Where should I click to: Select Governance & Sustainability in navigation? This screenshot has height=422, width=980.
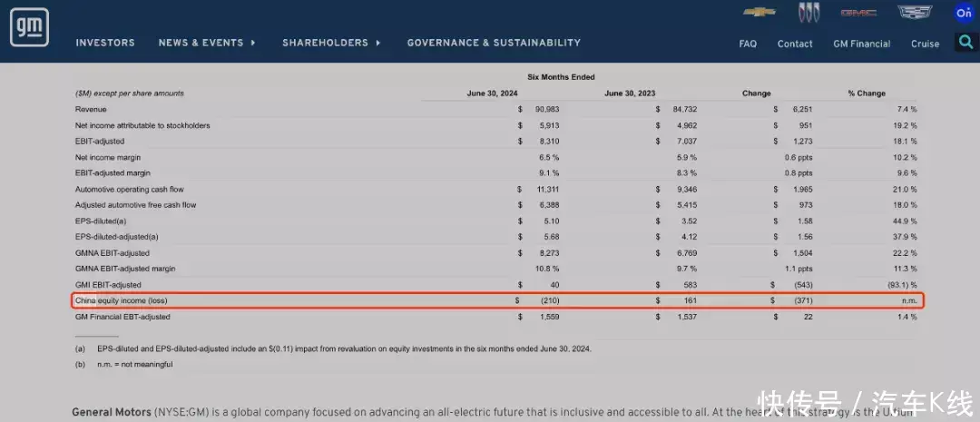pyautogui.click(x=494, y=43)
